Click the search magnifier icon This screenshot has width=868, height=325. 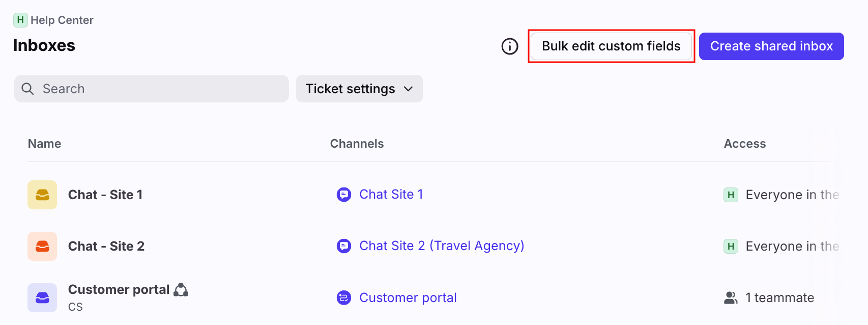(28, 89)
